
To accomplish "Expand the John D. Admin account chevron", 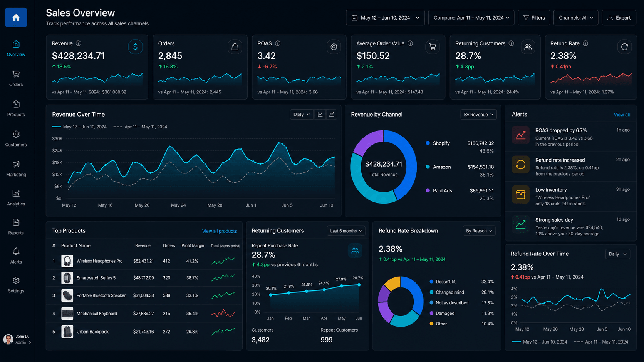I will pyautogui.click(x=30, y=342).
